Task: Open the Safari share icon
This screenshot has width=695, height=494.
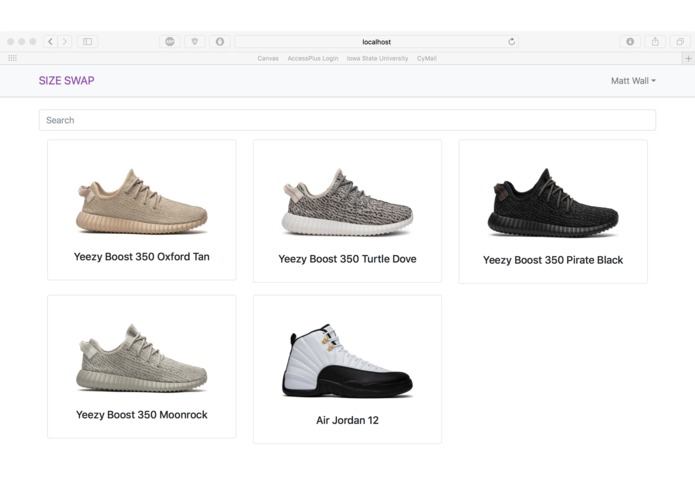Action: 655,42
